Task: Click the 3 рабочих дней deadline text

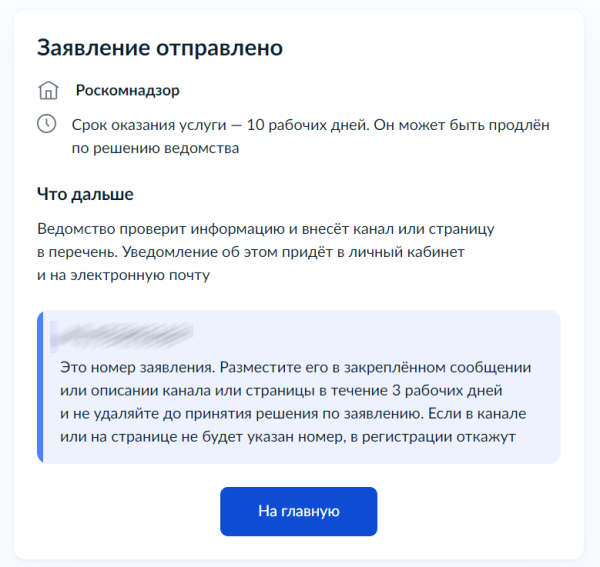Action: 447,391
